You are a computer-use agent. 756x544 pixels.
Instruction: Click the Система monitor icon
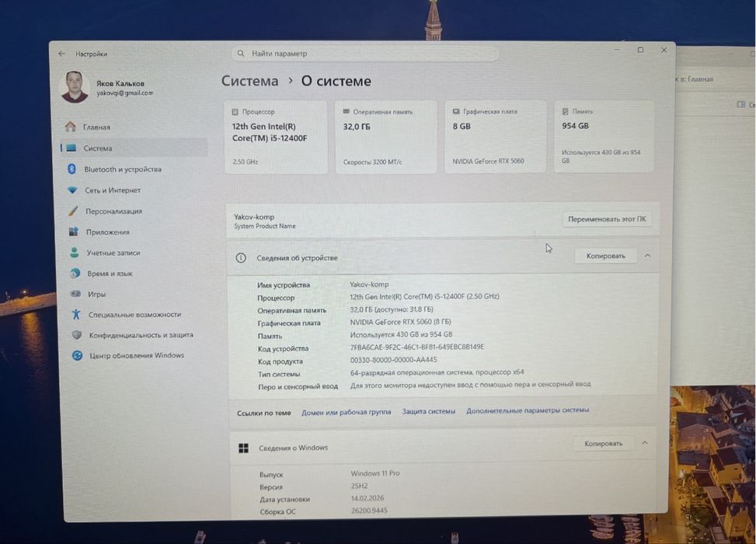point(71,148)
